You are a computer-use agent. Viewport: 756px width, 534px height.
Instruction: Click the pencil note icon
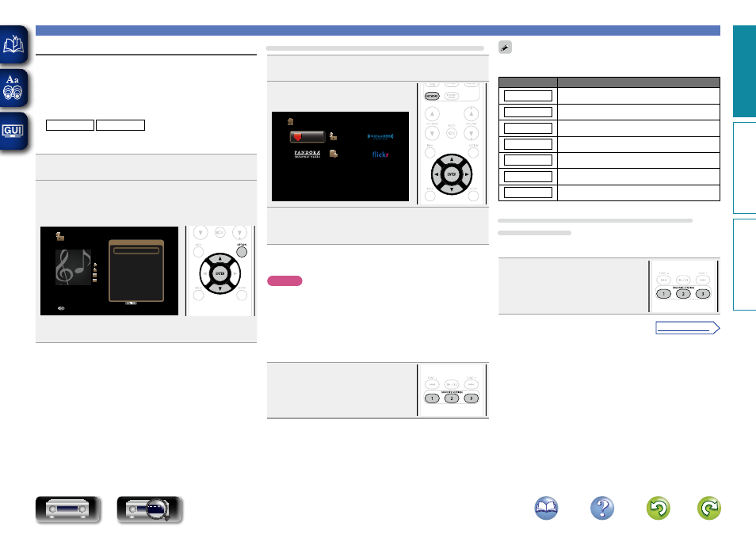[505, 48]
